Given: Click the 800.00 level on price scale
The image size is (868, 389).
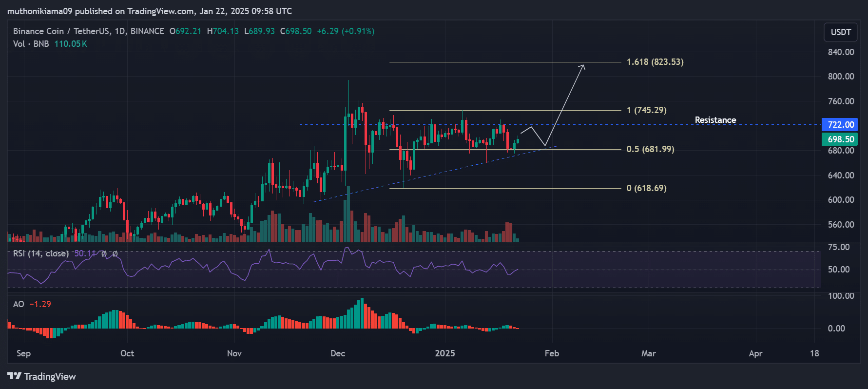Looking at the screenshot, I should point(841,77).
